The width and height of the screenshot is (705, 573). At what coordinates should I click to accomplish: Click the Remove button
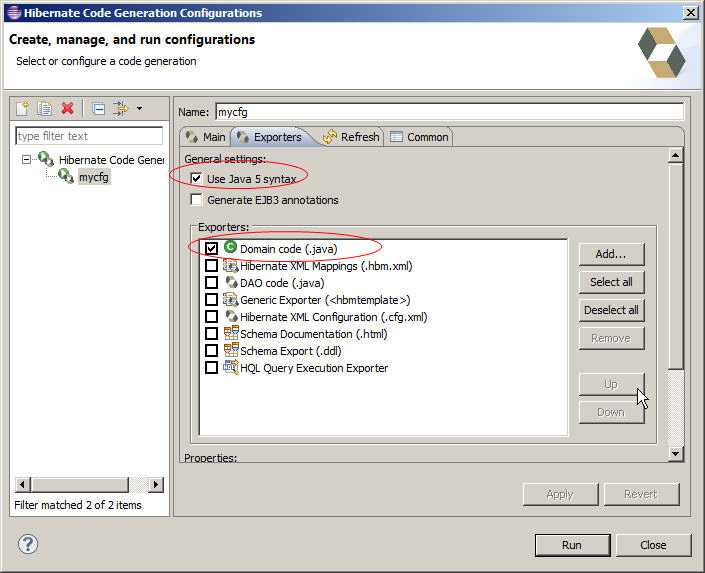(611, 338)
